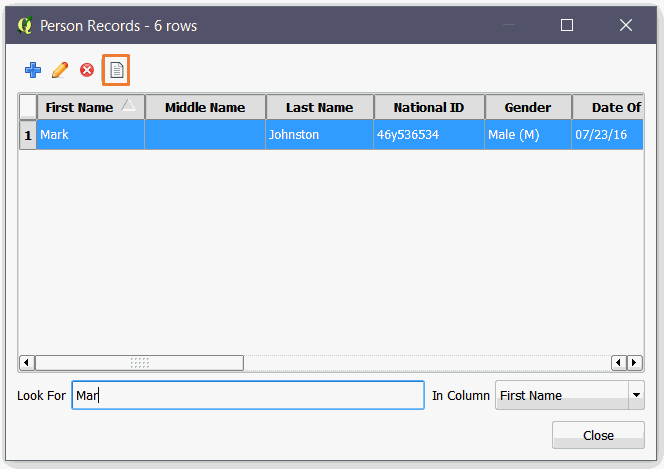Click the pencil edit record icon
Viewport: 664px width, 469px height.
tap(60, 70)
